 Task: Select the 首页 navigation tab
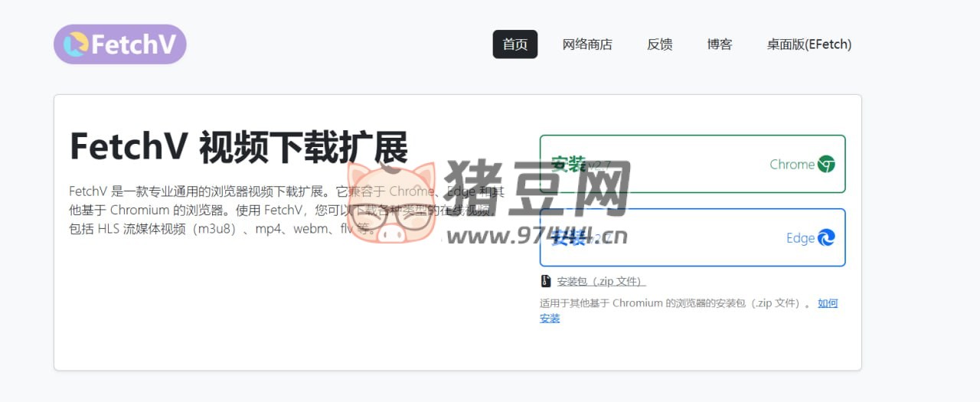pyautogui.click(x=514, y=44)
